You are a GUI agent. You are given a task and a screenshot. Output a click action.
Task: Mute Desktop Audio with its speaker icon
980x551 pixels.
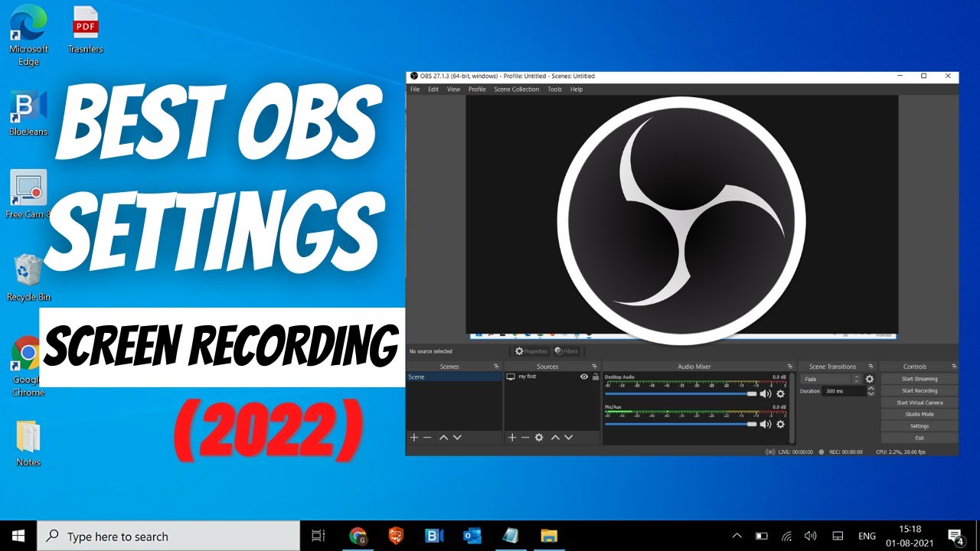point(766,393)
